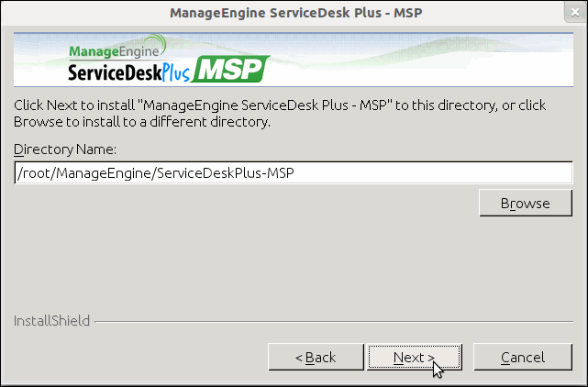
Task: Click on /root at path start
Action: click(34, 172)
